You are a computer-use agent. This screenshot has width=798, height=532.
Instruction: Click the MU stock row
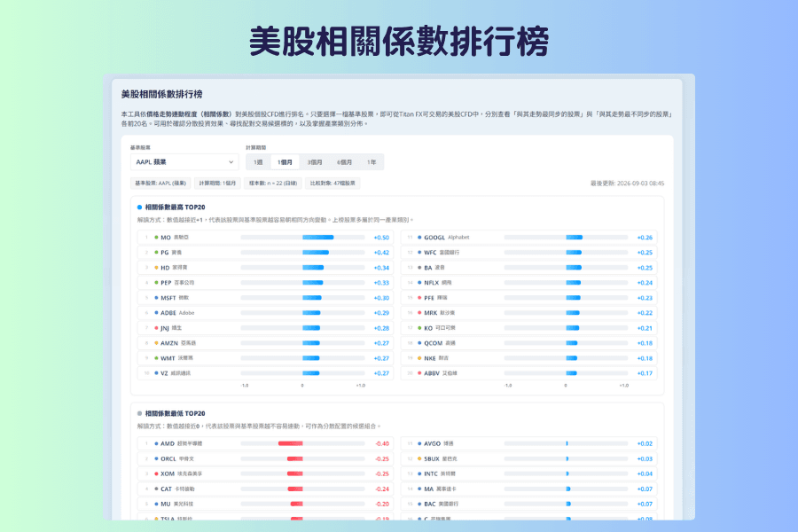point(265,504)
